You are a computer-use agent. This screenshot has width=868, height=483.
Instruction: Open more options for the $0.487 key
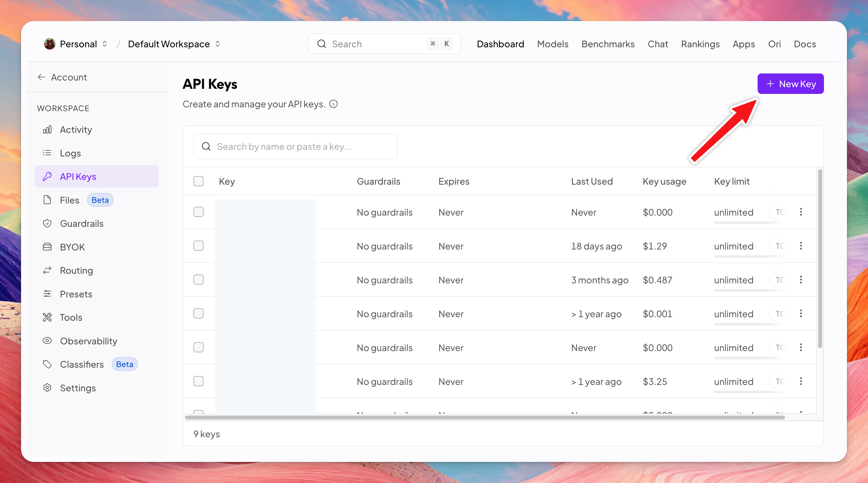point(801,280)
